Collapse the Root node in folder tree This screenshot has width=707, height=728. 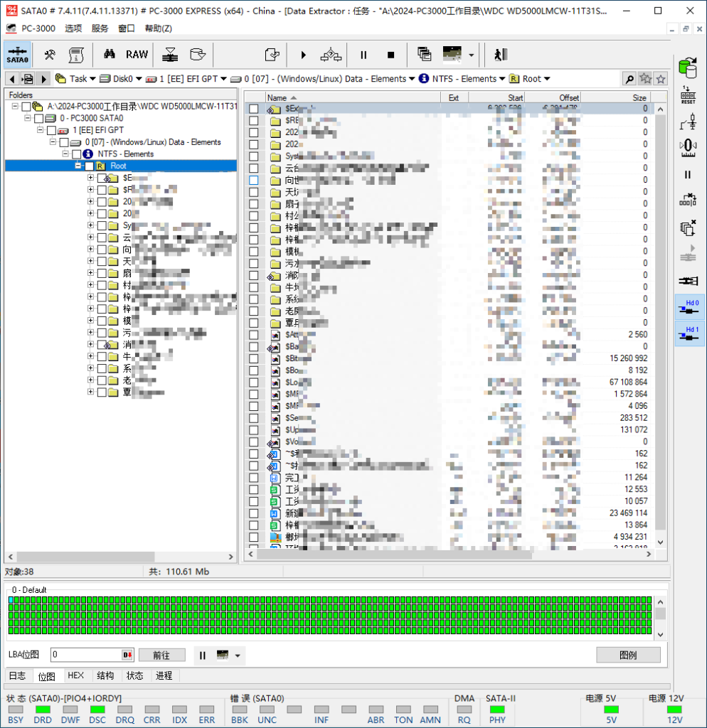pyautogui.click(x=78, y=166)
